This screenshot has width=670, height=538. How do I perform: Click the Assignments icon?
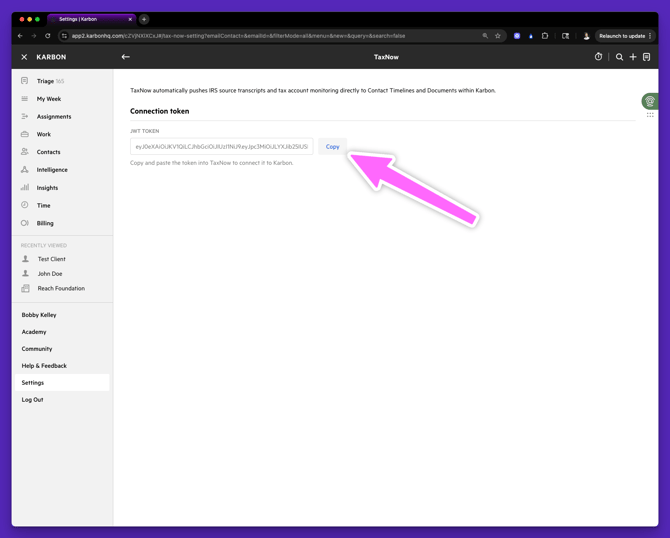coord(25,116)
